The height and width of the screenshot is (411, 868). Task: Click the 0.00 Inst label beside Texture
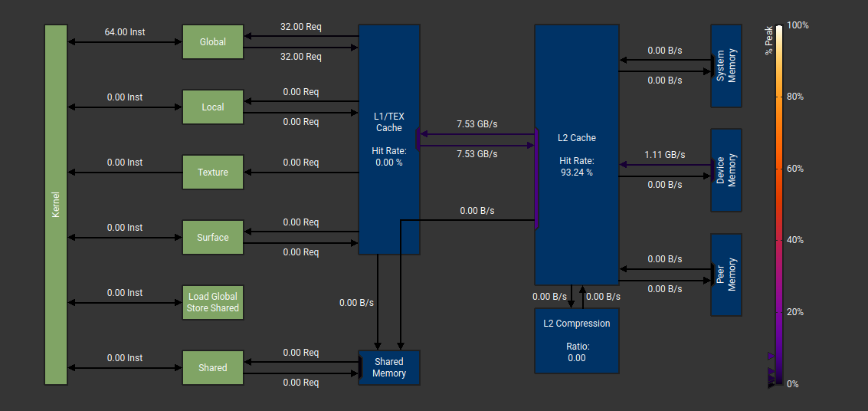[125, 163]
